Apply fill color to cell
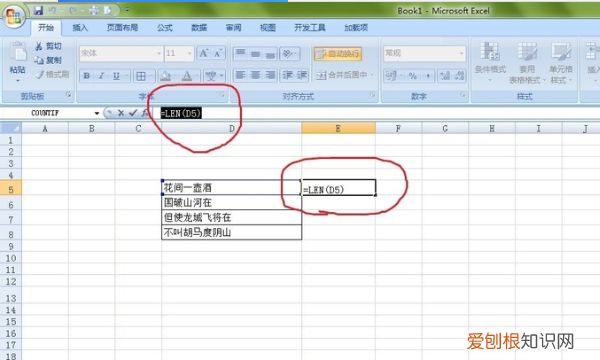 pyautogui.click(x=165, y=76)
